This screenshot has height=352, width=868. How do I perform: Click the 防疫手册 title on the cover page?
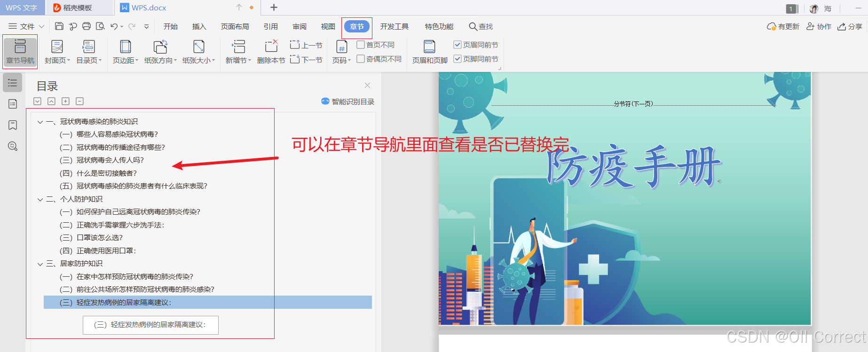pos(633,166)
